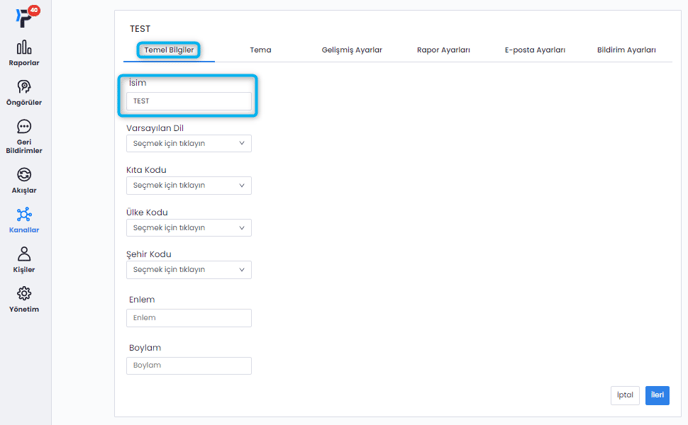Open the Kıta Kodu dropdown

[189, 185]
